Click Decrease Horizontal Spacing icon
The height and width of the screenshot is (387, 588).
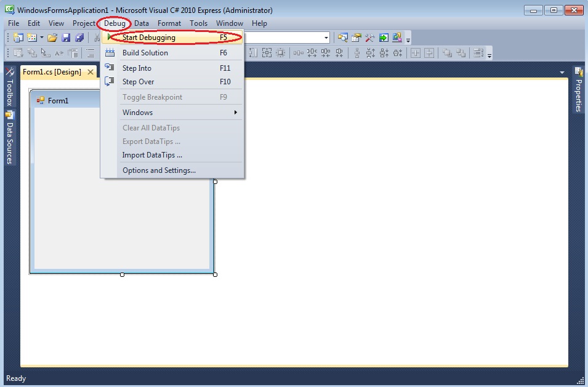tap(326, 53)
